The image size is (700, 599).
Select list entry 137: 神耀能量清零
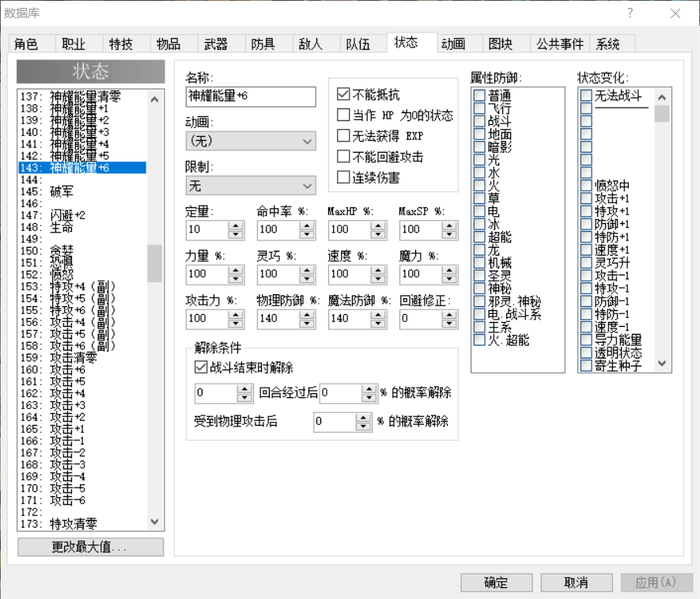[x=82, y=97]
